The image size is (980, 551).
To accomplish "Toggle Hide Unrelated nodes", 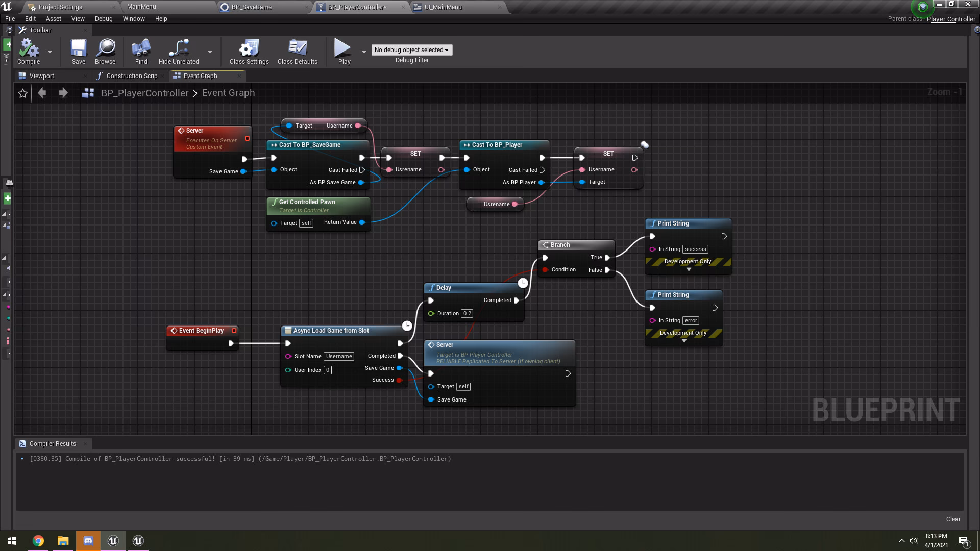I will (x=178, y=51).
